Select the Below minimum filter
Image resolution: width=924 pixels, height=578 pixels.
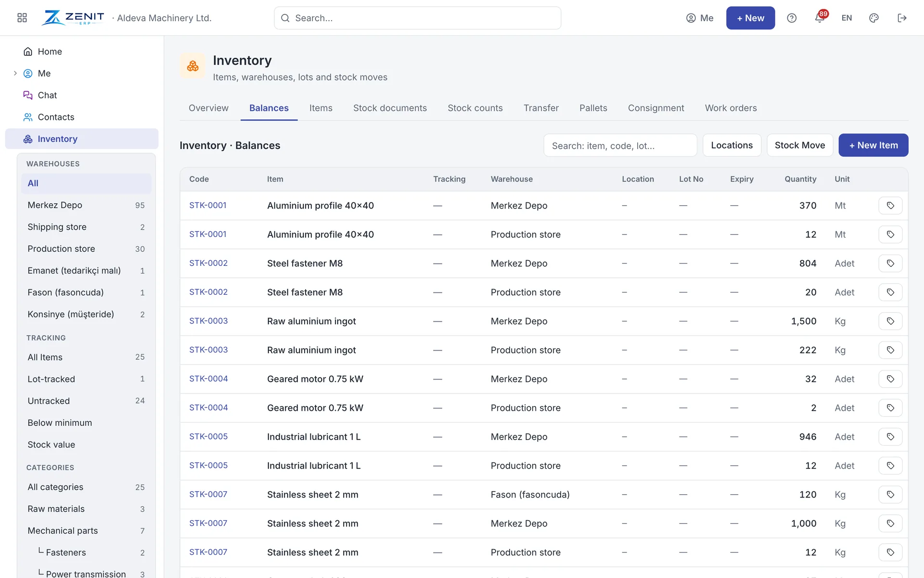click(86, 423)
